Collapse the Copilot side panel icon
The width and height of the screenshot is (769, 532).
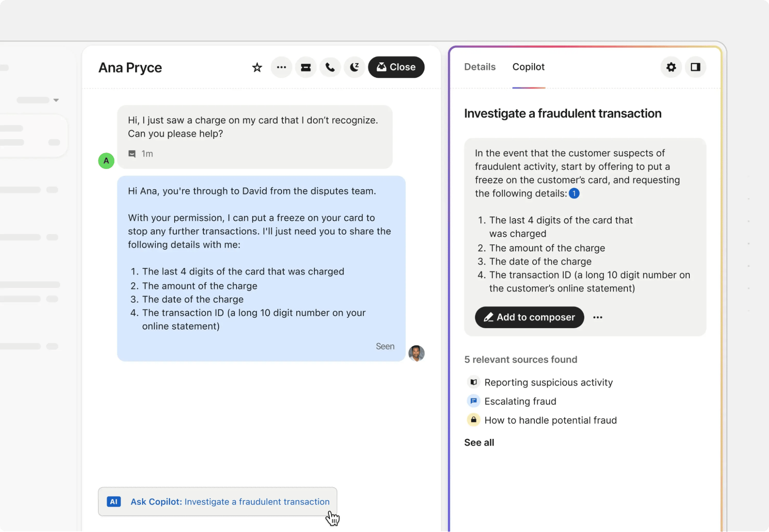tap(696, 67)
